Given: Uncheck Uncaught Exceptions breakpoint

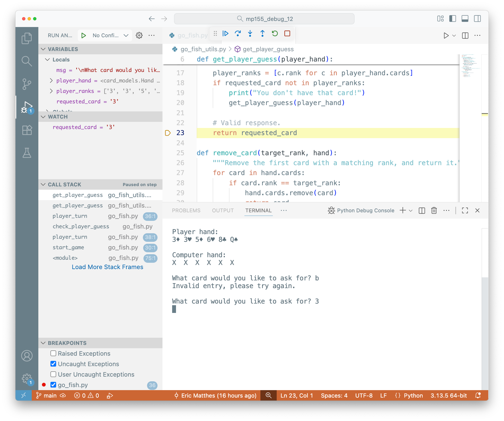Looking at the screenshot, I should [x=54, y=364].
